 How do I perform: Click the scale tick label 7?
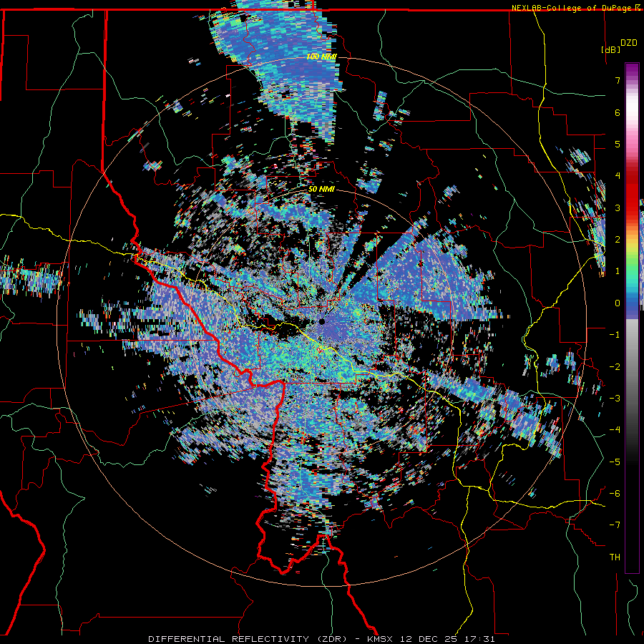618,80
